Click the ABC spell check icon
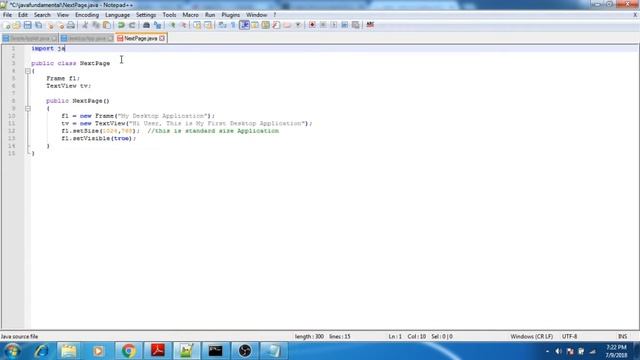This screenshot has height=360, width=640. 370,25
